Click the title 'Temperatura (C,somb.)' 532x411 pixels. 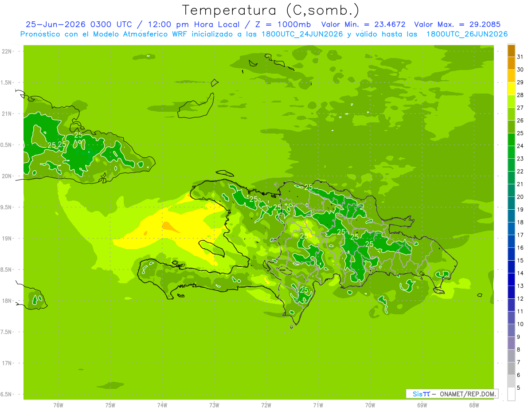click(270, 10)
